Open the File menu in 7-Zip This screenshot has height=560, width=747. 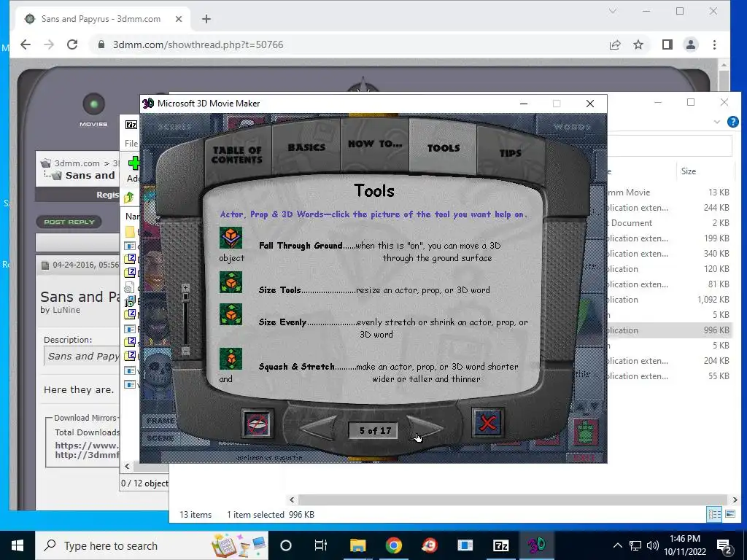(131, 144)
